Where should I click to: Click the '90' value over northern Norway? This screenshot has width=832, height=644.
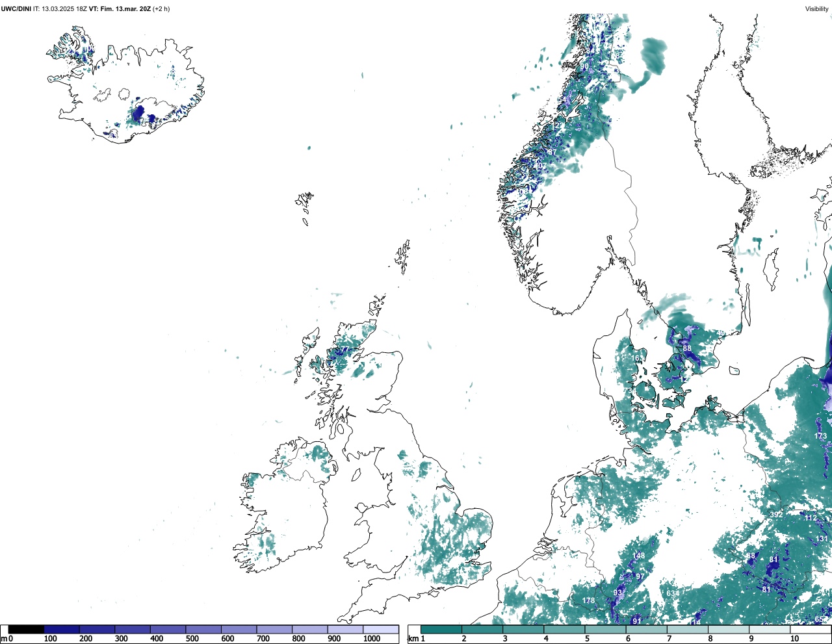tap(584, 66)
